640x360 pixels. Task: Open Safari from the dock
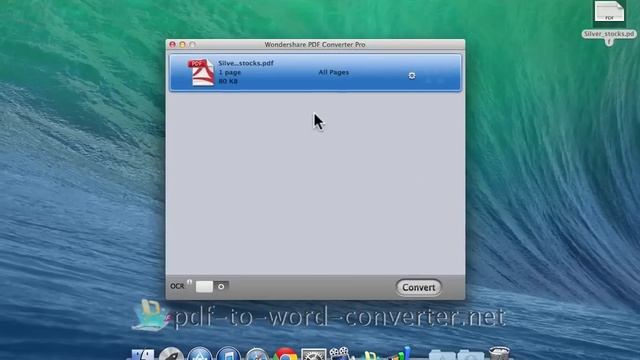point(257,354)
